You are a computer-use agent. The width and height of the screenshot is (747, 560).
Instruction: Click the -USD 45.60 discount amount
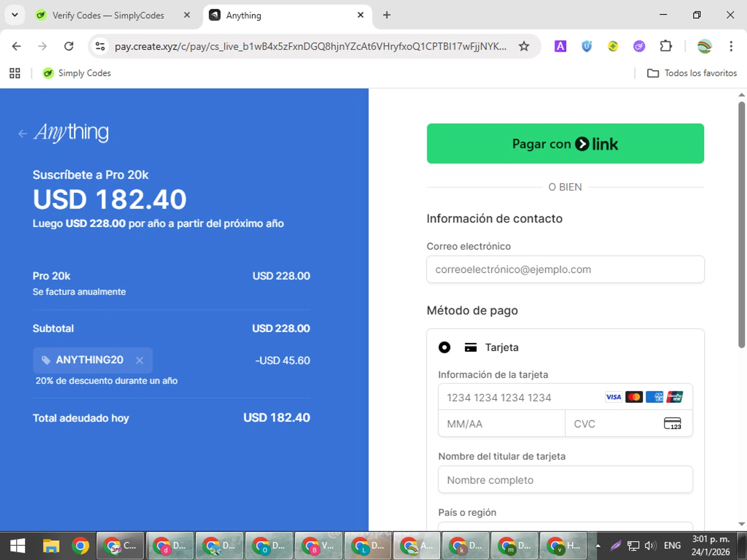282,360
